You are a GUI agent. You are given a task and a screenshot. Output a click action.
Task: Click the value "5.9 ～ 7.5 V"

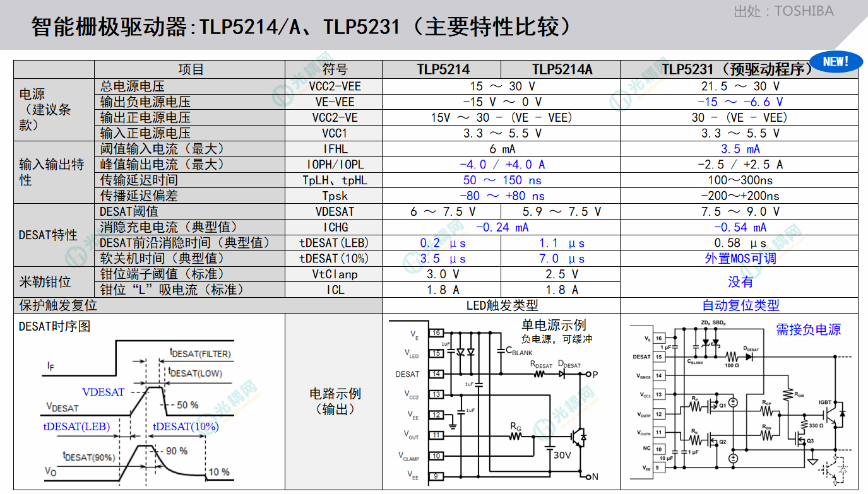tap(561, 211)
